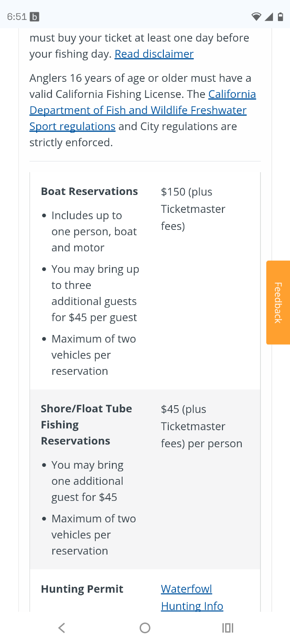This screenshot has height=644, width=290.
Task: Tap the one additional guest for $45 bullet
Action: [x=87, y=481]
